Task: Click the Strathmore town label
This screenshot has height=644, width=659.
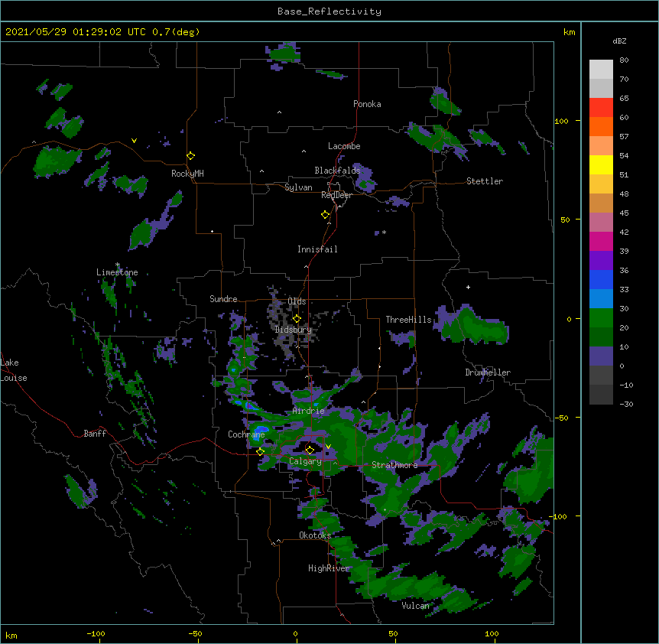Action: click(394, 465)
